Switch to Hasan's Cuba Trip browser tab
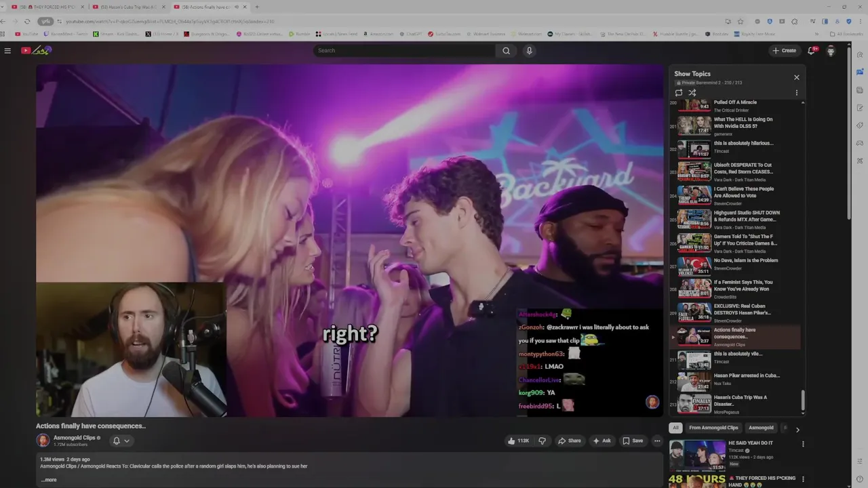The width and height of the screenshot is (868, 488). pos(128,7)
